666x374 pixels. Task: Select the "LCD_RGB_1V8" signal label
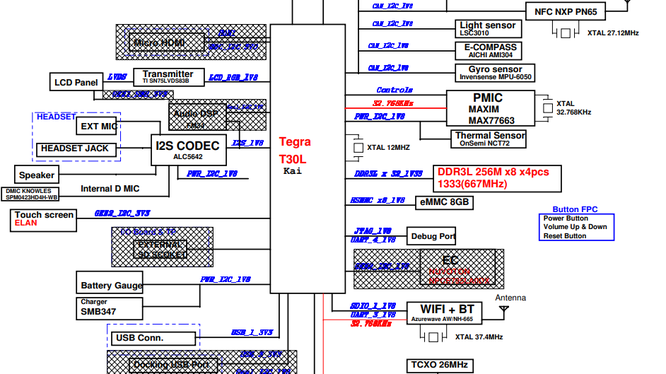pos(234,77)
